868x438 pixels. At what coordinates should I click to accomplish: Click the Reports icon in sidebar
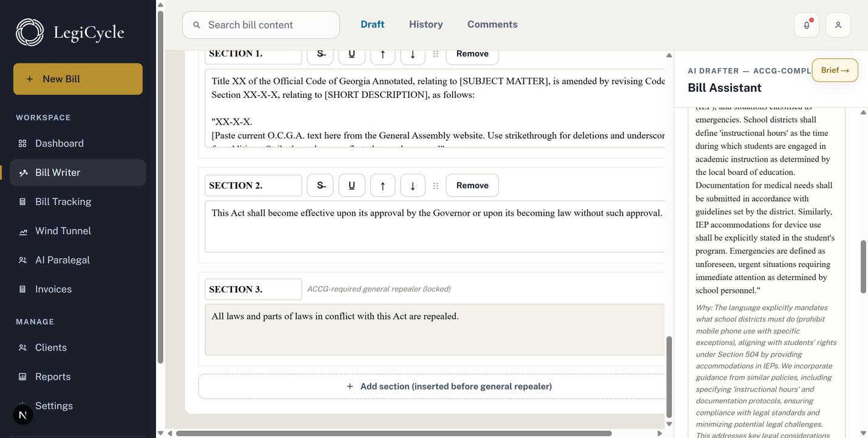pos(22,377)
